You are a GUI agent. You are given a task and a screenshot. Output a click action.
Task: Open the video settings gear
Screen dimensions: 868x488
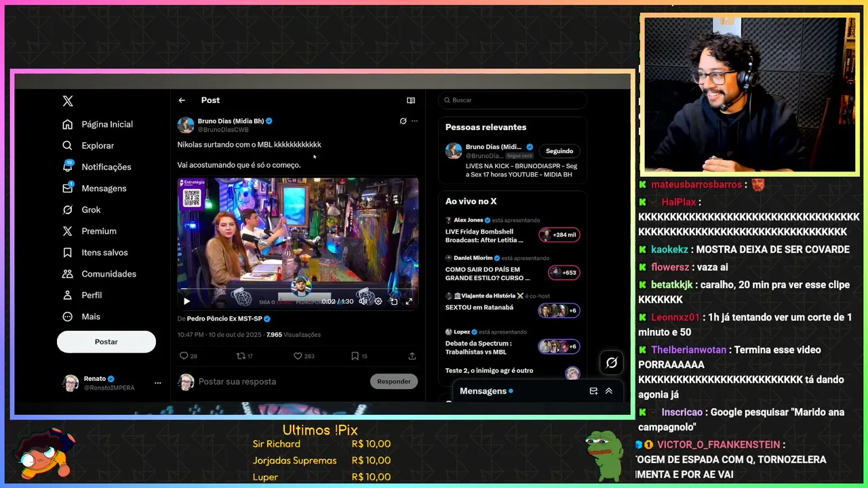[378, 302]
